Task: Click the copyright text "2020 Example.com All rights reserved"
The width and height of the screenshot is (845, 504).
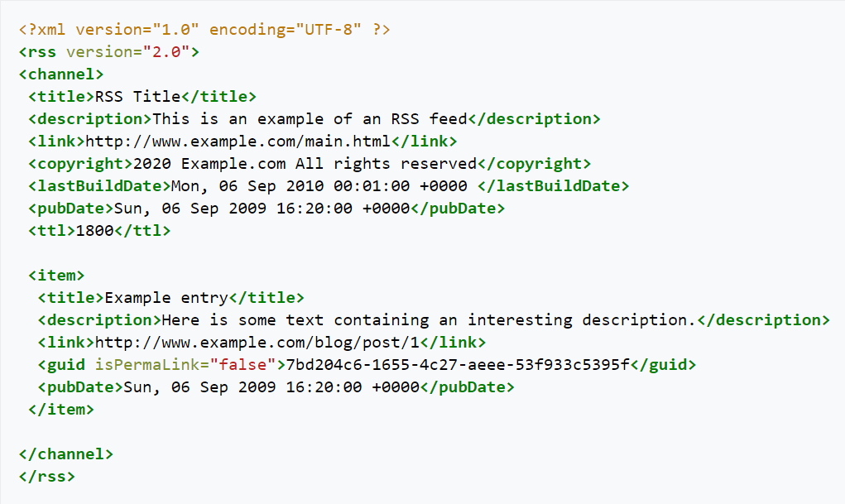Action: point(305,164)
